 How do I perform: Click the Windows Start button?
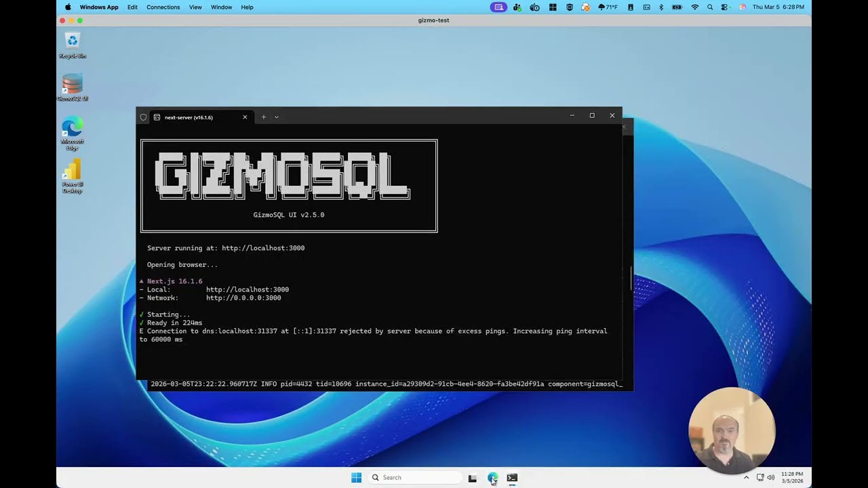[356, 478]
